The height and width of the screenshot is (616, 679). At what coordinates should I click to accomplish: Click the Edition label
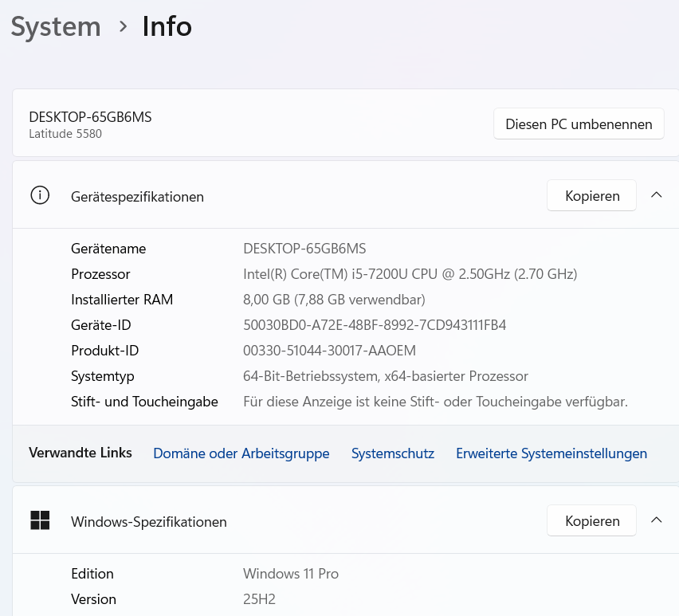tap(92, 574)
